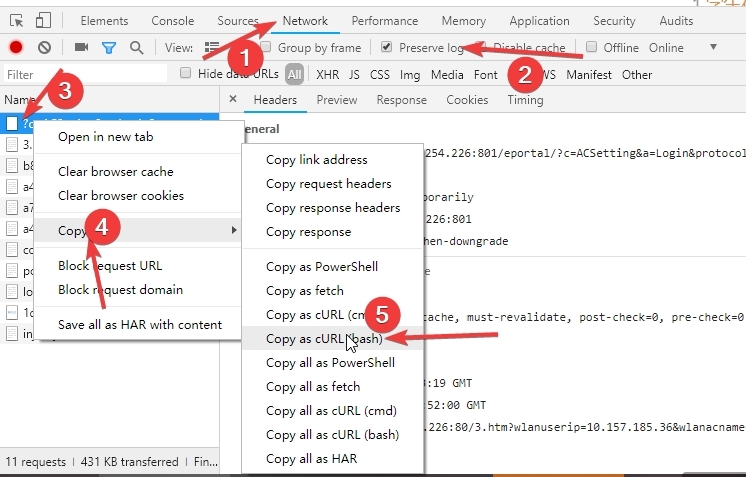
Task: Select the Response detail tab
Action: [x=402, y=100]
